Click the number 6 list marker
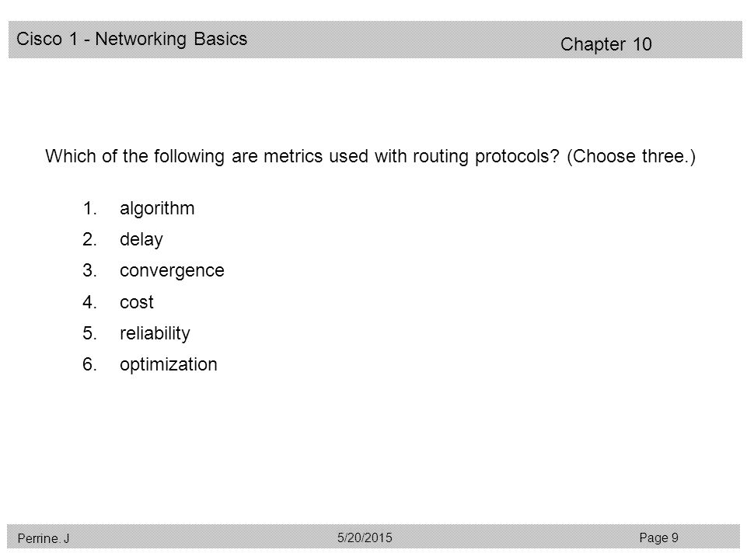Image resolution: width=747 pixels, height=560 pixels. (89, 364)
